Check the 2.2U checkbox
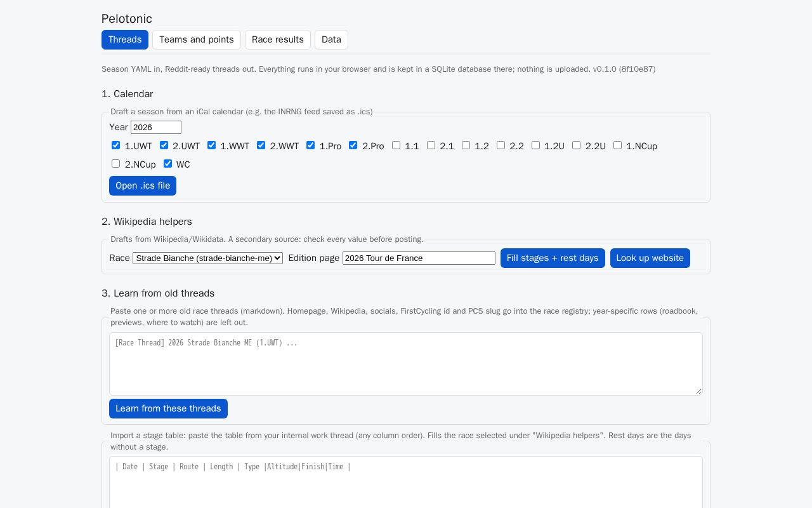The image size is (812, 508). tap(576, 145)
